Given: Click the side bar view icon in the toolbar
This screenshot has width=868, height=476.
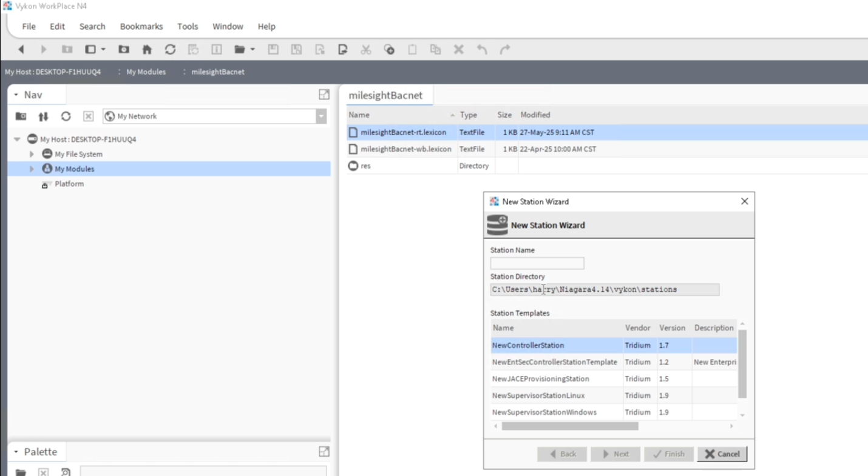Looking at the screenshot, I should (90, 50).
